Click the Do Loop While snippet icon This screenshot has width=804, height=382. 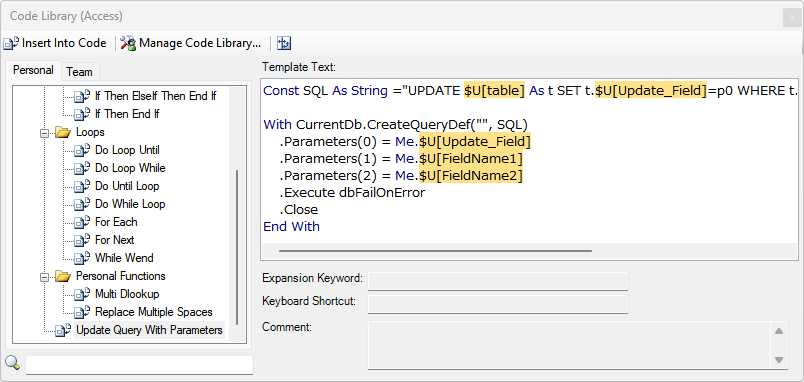(x=82, y=168)
